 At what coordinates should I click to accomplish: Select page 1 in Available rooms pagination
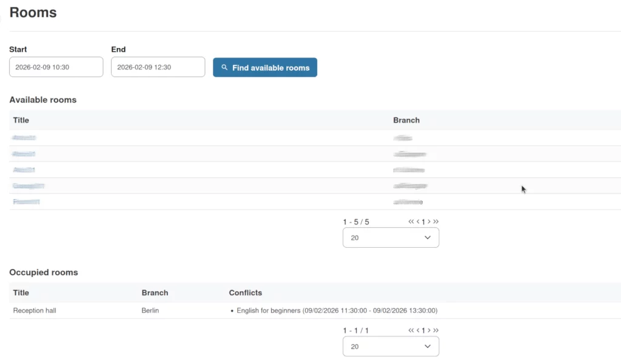point(423,222)
